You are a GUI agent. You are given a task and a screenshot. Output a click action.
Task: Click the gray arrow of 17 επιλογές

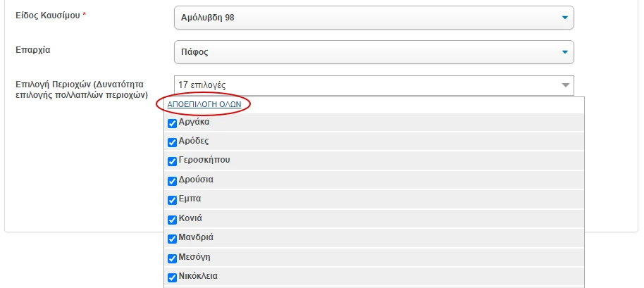coord(566,85)
